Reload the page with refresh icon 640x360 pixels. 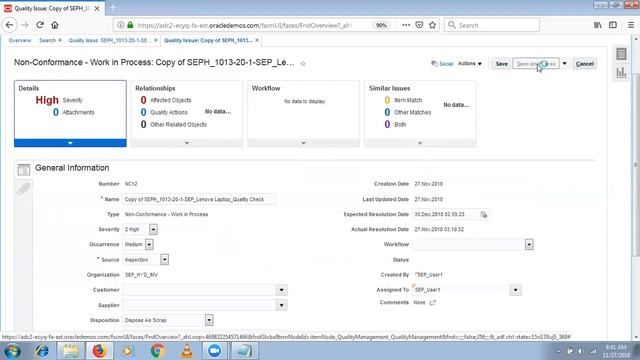coord(40,25)
